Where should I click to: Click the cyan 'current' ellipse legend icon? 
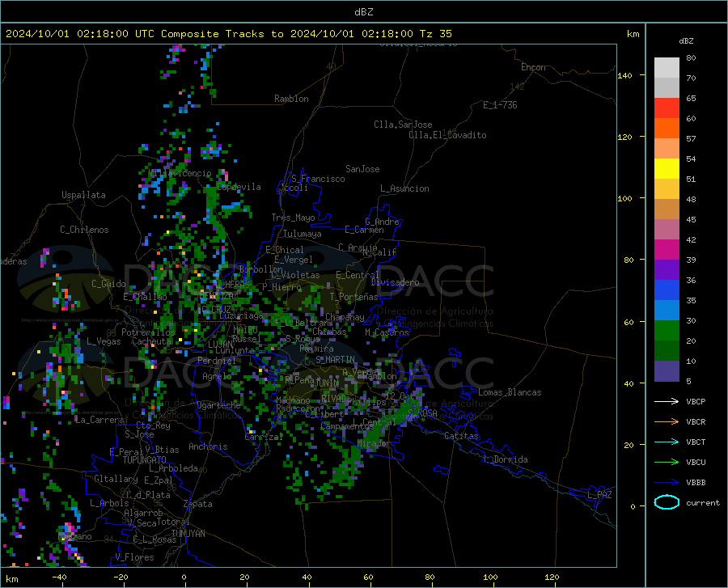point(667,502)
